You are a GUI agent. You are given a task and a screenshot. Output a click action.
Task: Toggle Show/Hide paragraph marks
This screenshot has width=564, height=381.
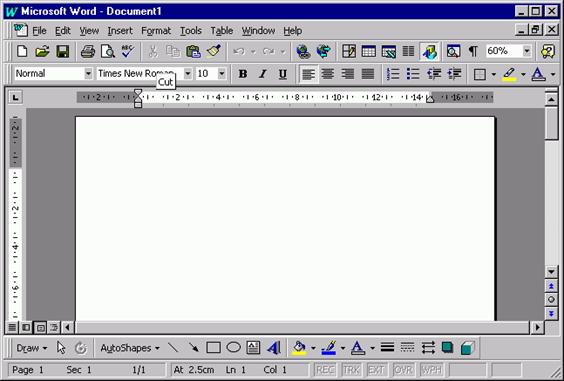473,51
